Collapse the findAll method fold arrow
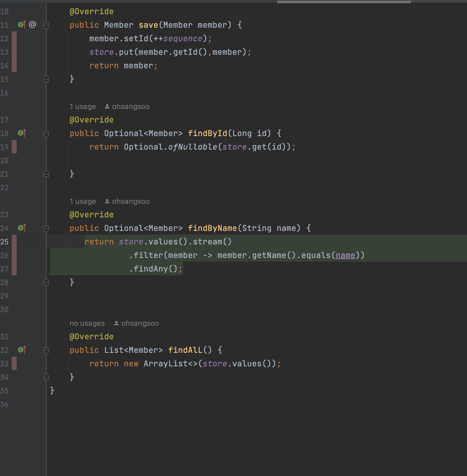The image size is (467, 476). click(x=46, y=350)
